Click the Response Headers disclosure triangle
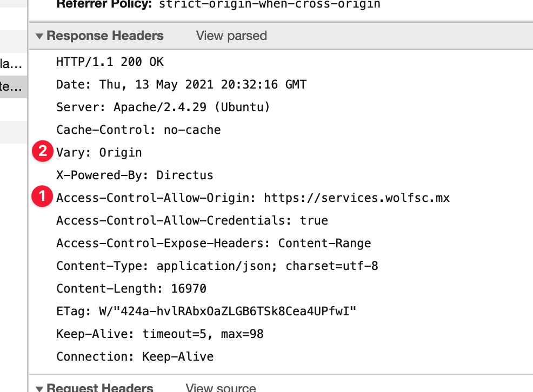 coord(39,36)
